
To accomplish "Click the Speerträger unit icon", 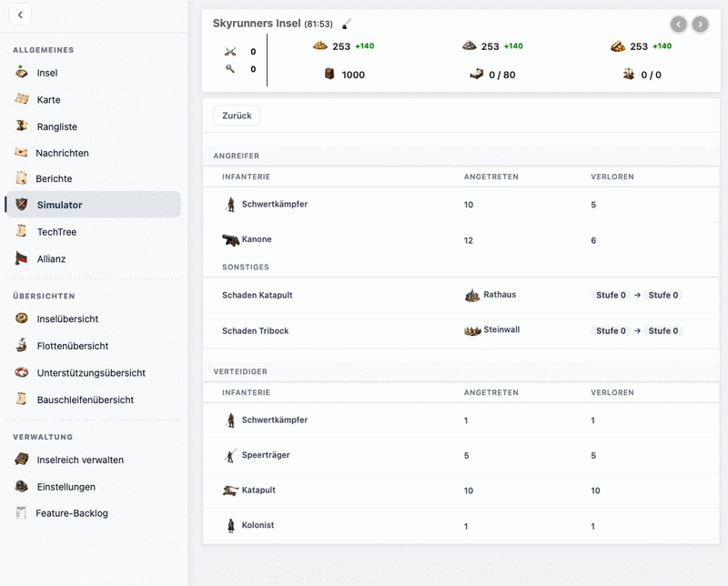I will click(231, 456).
